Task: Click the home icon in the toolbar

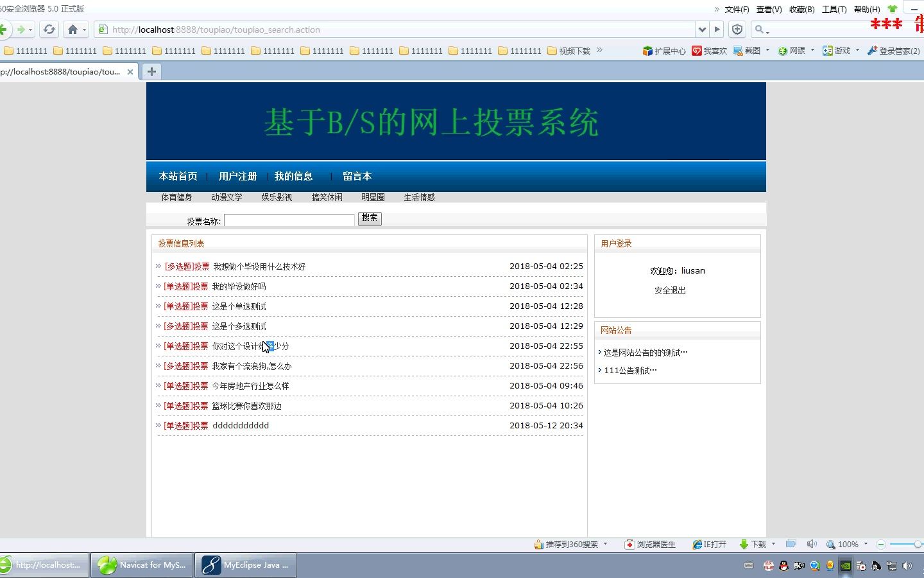Action: (x=72, y=30)
